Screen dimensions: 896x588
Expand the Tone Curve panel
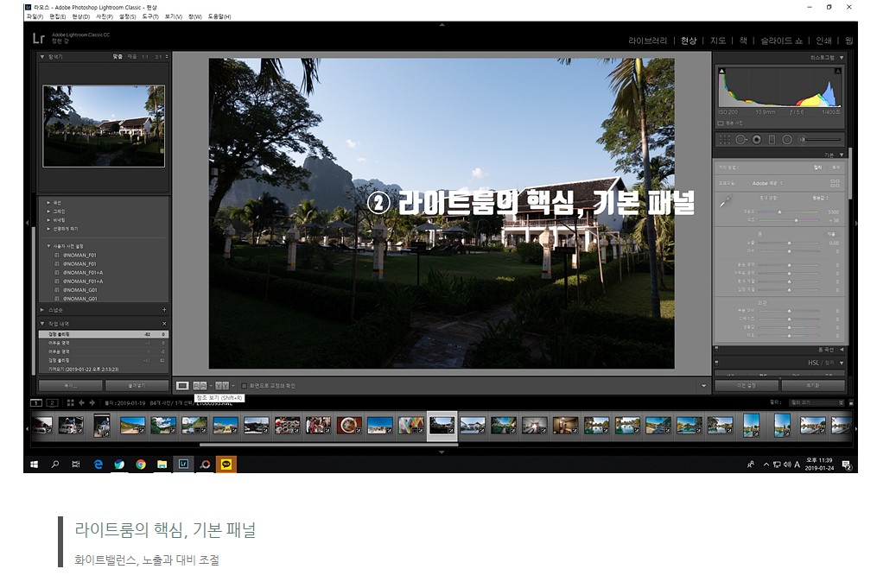click(842, 350)
